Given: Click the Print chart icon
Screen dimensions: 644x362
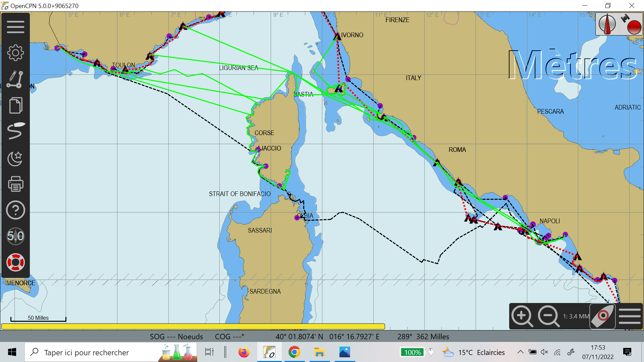Looking at the screenshot, I should [x=15, y=184].
